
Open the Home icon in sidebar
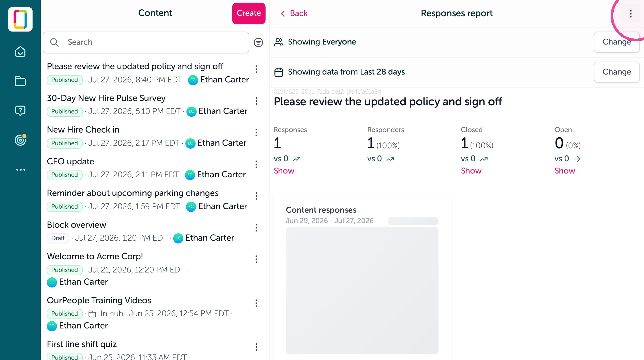coord(20,52)
